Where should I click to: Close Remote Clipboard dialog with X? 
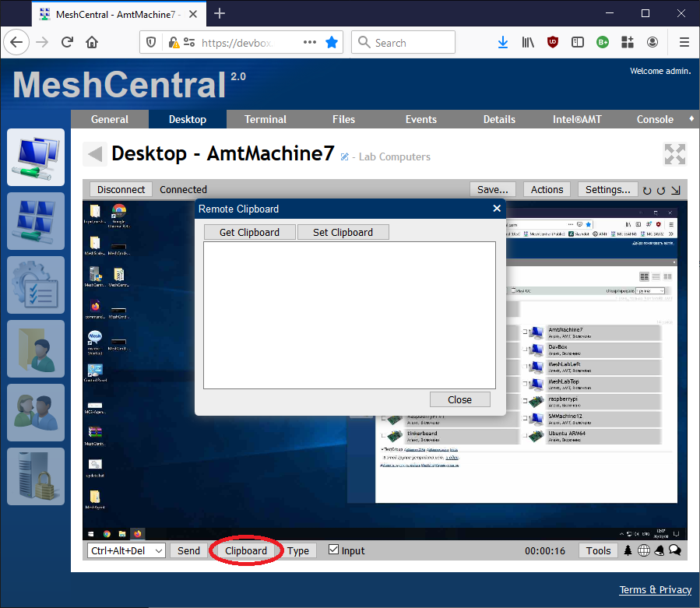497,209
